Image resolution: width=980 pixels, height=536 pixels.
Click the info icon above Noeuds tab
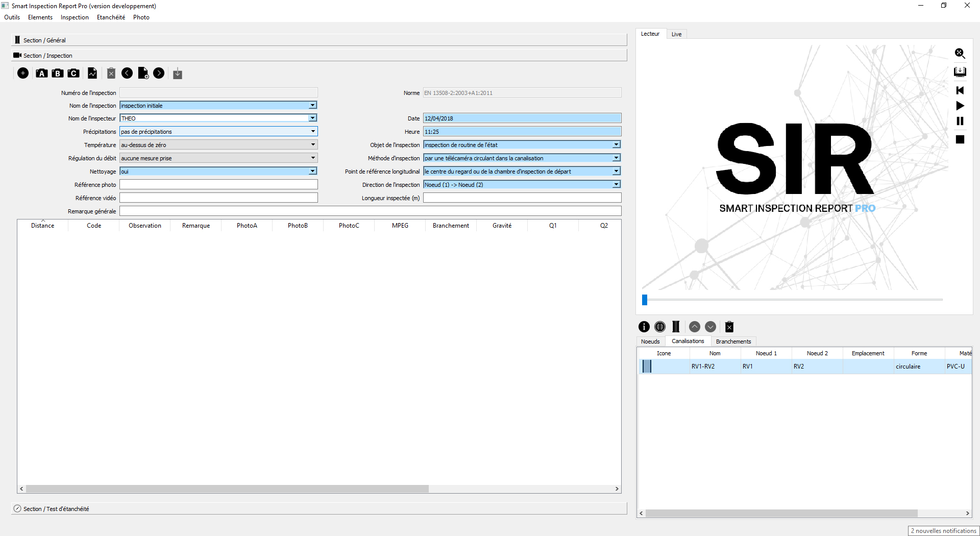[x=644, y=327]
